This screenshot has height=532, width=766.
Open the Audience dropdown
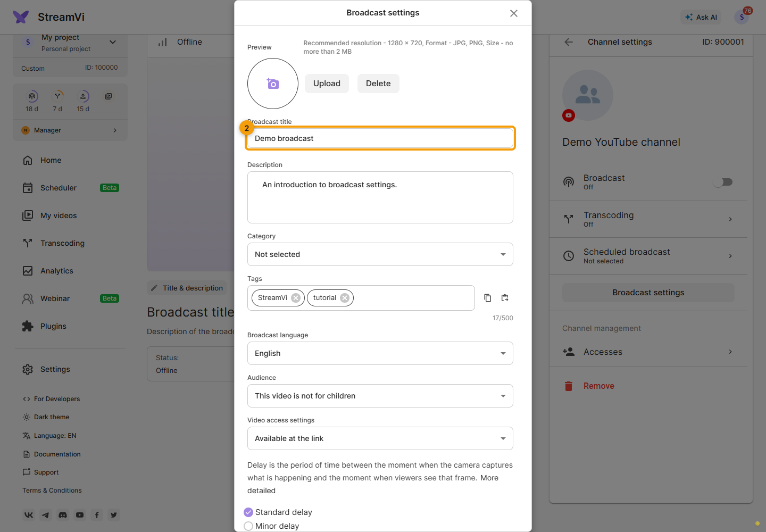click(x=380, y=396)
